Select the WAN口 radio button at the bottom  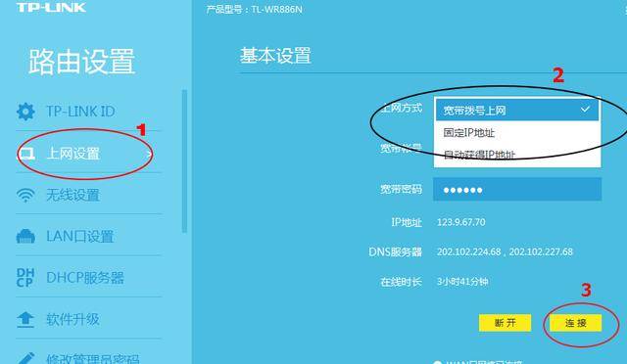pyautogui.click(x=437, y=362)
